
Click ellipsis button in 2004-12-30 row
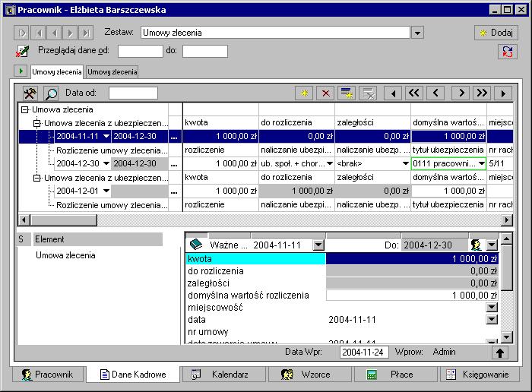pos(174,164)
